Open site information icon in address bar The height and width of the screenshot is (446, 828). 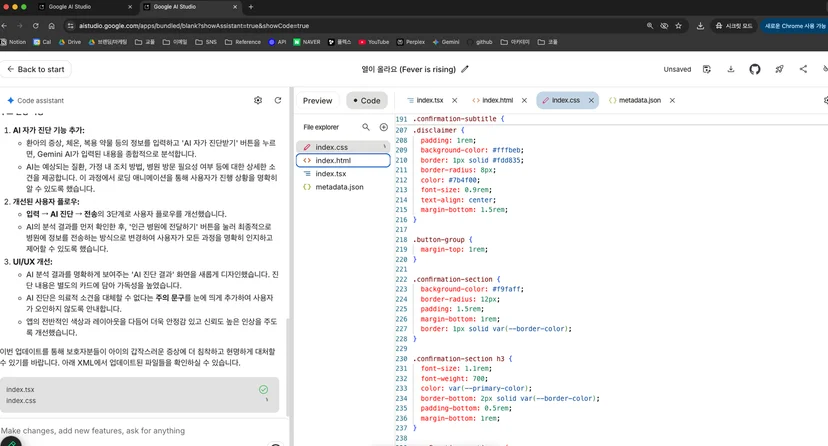[70, 25]
